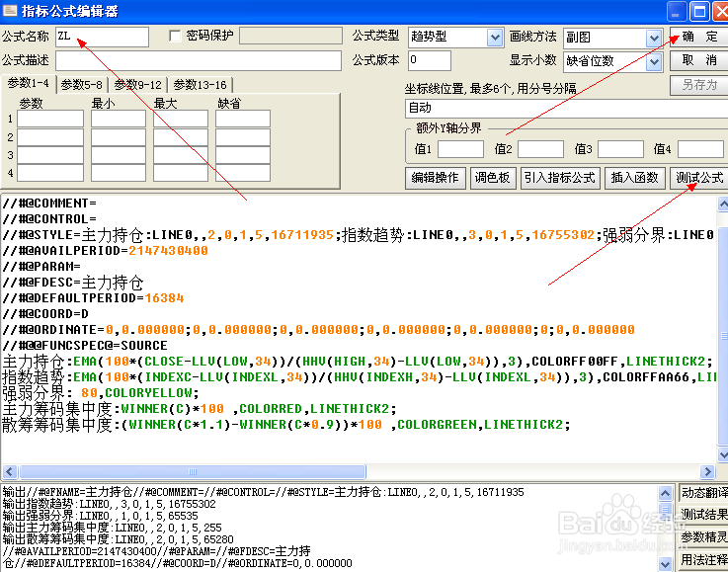This screenshot has height=572, width=728.
Task: Confirm with the 确定 button
Action: click(x=699, y=37)
